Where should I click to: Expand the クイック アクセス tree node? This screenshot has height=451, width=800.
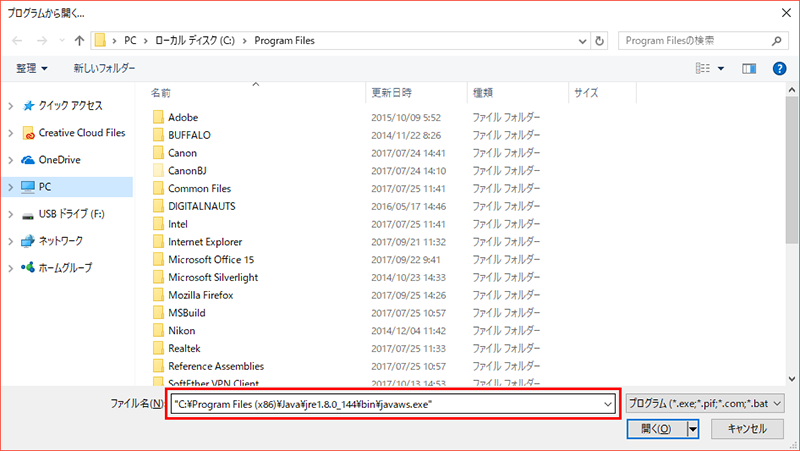pyautogui.click(x=11, y=106)
